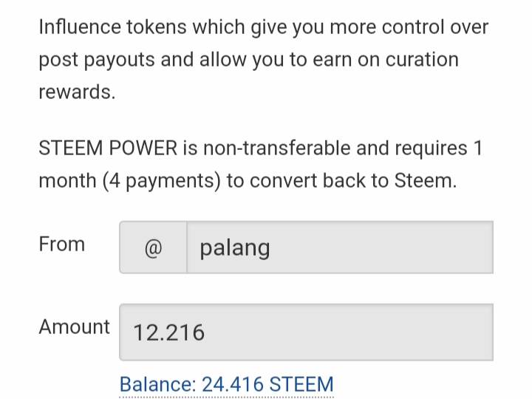The image size is (532, 399).
Task: Click the From field containing palang
Action: click(339, 248)
